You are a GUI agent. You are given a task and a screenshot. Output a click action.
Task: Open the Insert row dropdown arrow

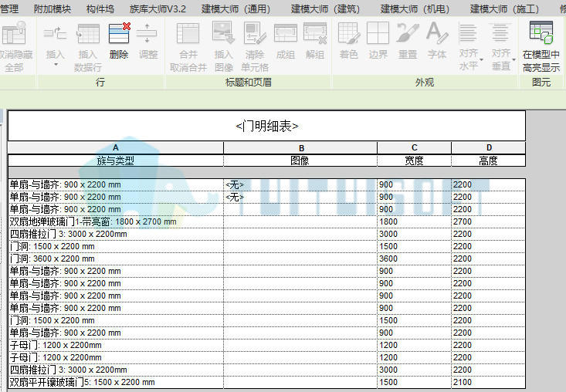point(56,65)
